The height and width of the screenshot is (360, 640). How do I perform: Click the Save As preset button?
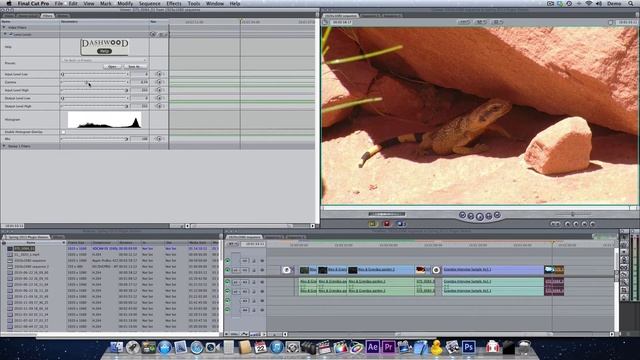click(x=135, y=66)
